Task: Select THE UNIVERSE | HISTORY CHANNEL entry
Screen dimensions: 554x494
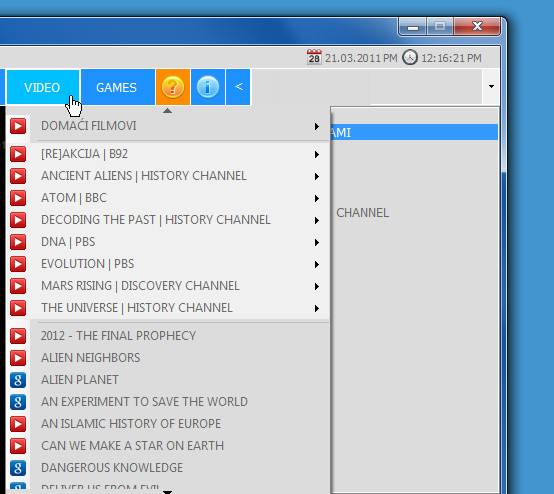Action: pos(168,308)
